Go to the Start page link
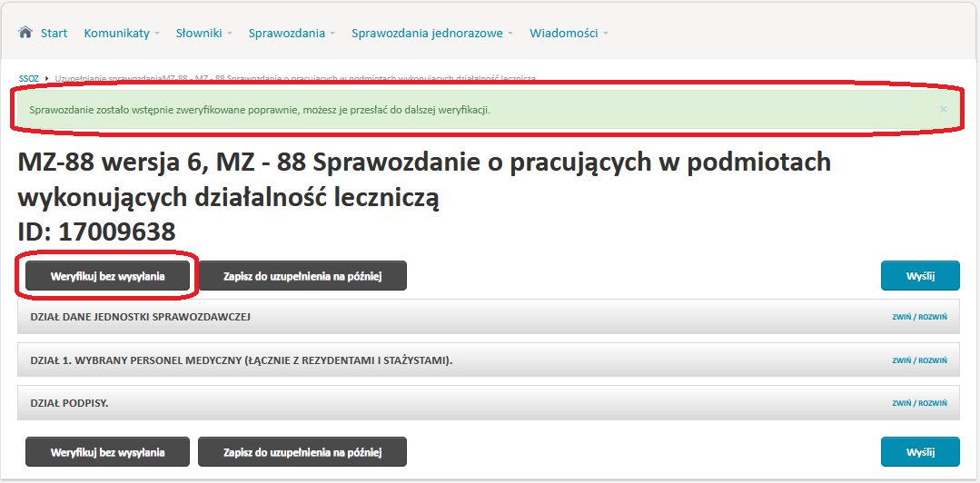 pyautogui.click(x=54, y=33)
